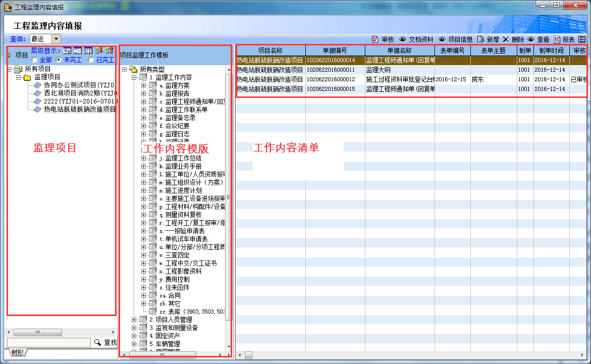Click the magnifier 查找 search icon
The image size is (591, 364).
coord(97,343)
